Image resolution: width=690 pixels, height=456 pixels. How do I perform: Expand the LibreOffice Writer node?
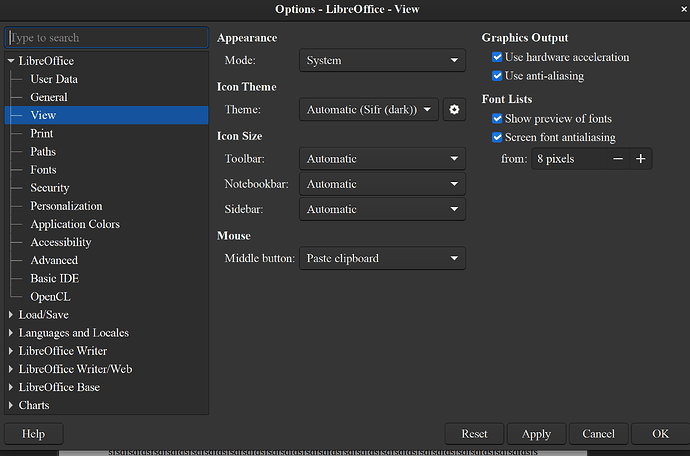click(x=11, y=351)
